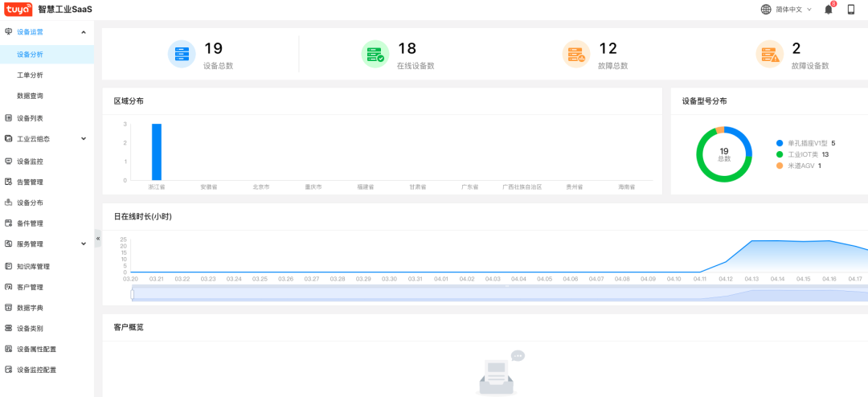Select 数据查询 menu item
Viewport: 868px width, 397px height.
[x=30, y=96]
